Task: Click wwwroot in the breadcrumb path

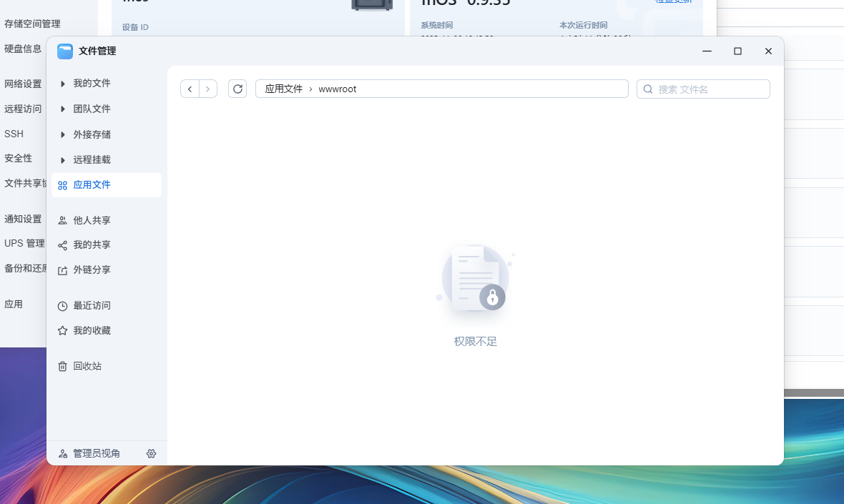Action: coord(338,89)
